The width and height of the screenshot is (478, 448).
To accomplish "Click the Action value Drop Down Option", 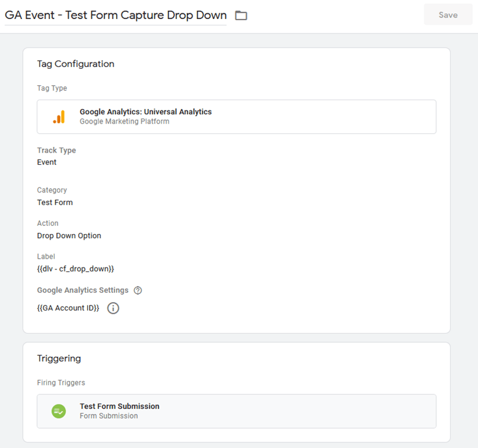I will click(x=69, y=236).
